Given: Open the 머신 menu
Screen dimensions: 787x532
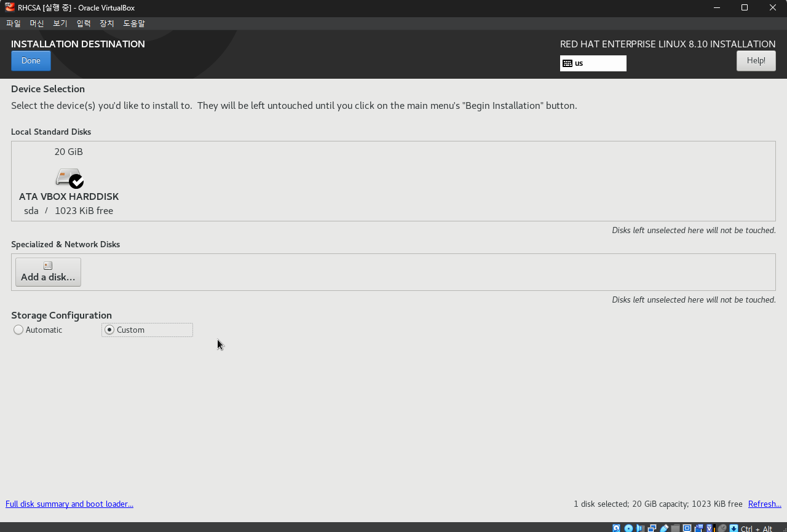Looking at the screenshot, I should 37,23.
